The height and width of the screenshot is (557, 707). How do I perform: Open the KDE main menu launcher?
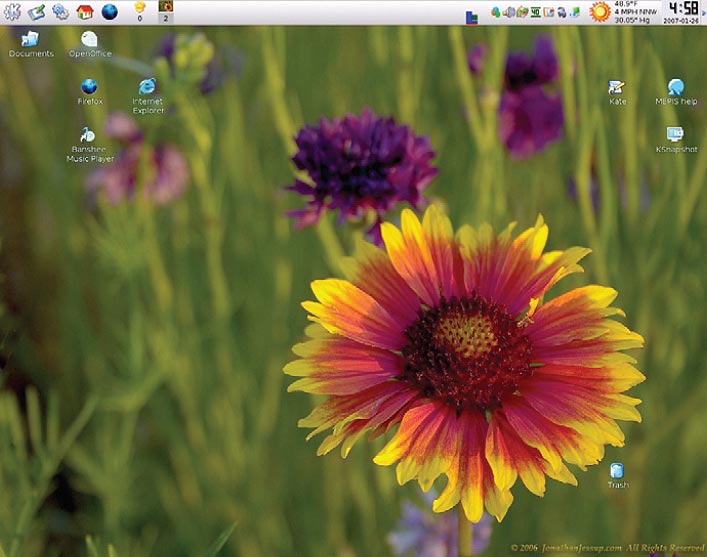tap(12, 12)
